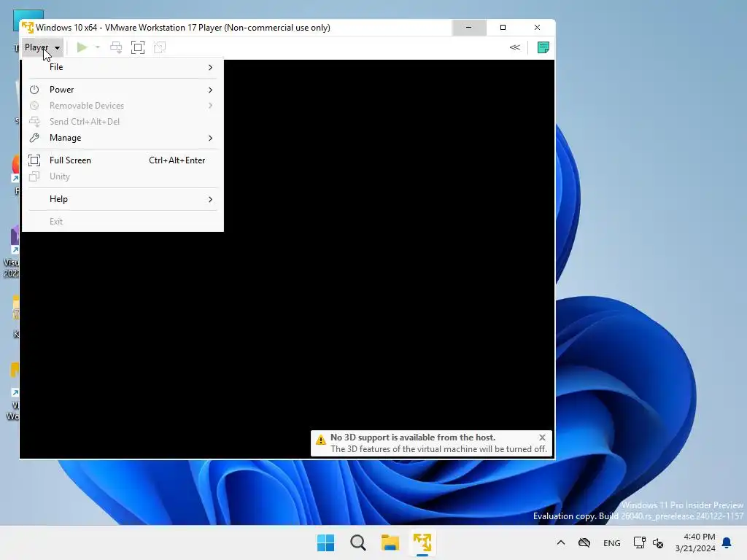The image size is (747, 560).
Task: Click the Unity mode toolbar icon
Action: pos(160,47)
